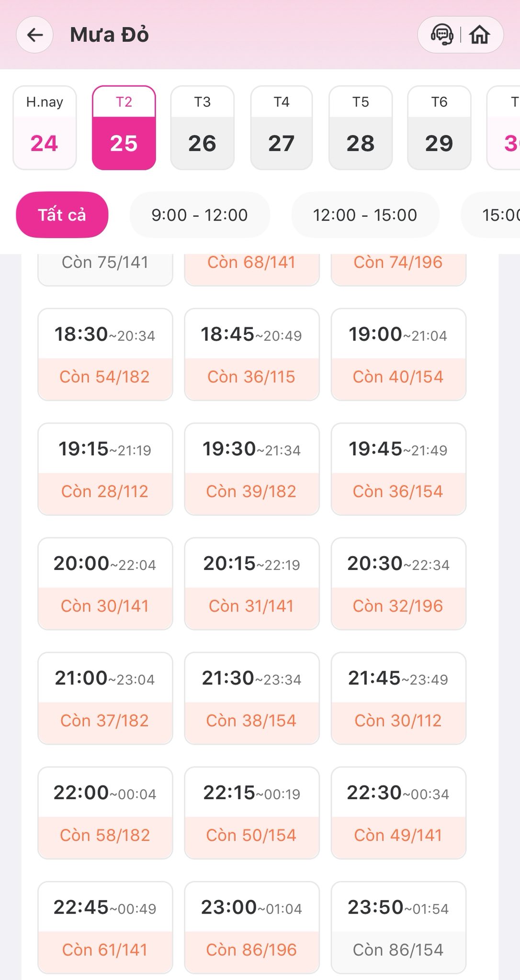520x980 pixels.
Task: Select the 21:45 showtime
Action: pos(398,698)
